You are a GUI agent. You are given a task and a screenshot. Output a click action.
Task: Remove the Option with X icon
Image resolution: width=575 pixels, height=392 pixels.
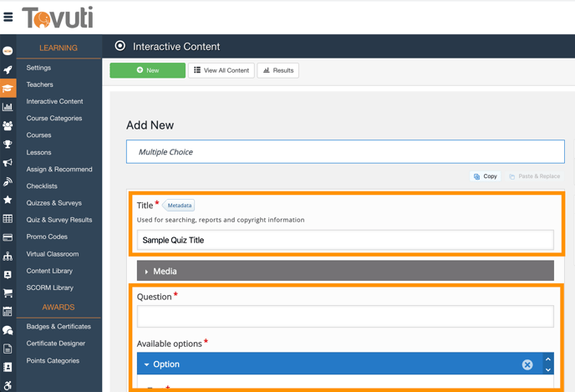point(527,364)
